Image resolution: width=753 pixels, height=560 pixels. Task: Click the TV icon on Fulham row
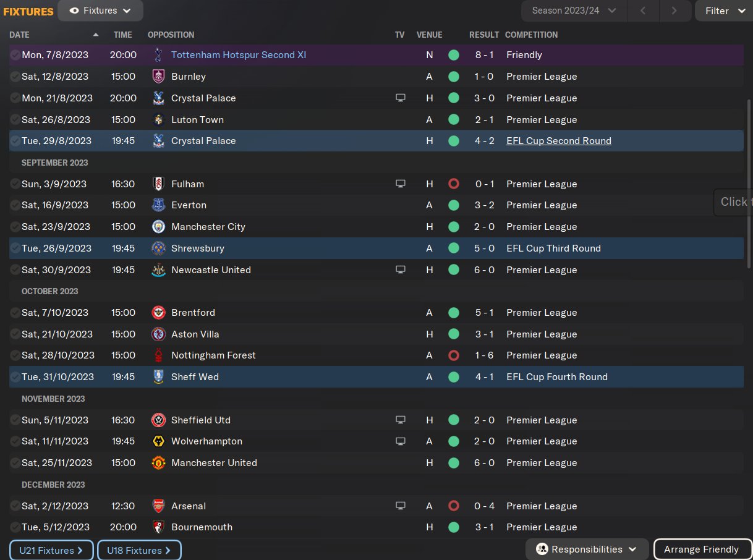coord(401,184)
